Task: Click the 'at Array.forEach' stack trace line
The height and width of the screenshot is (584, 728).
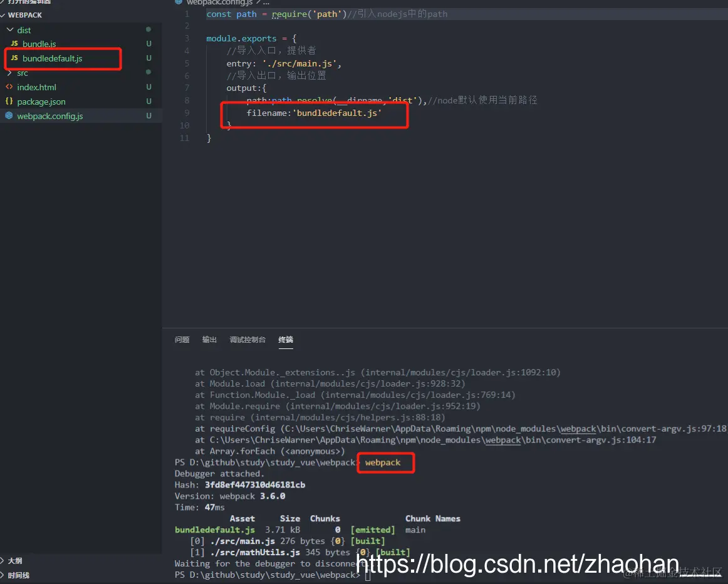Action: click(x=270, y=451)
